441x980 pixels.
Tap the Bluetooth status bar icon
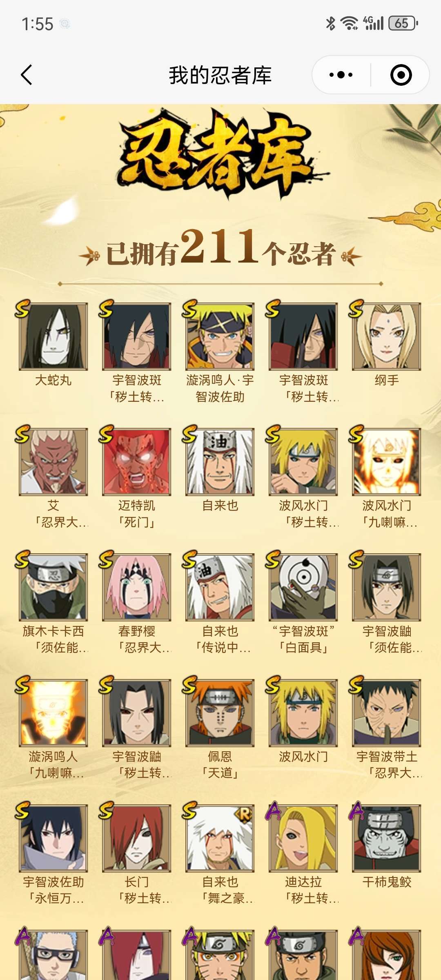tap(330, 23)
